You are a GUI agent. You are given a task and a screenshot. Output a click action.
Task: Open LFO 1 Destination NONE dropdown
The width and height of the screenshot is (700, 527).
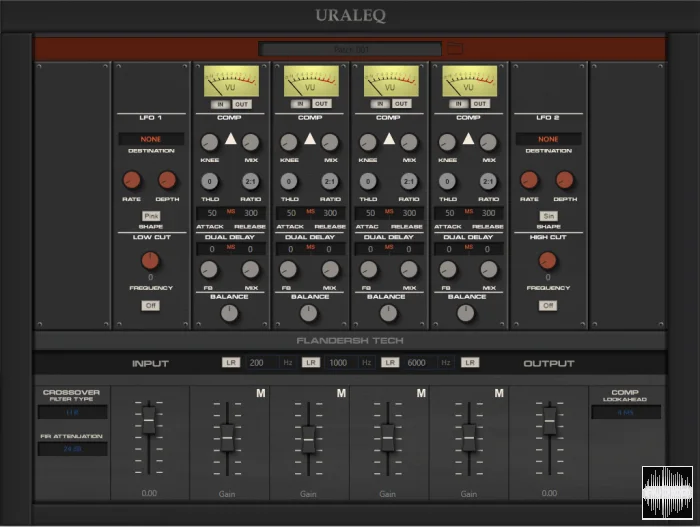tap(151, 139)
